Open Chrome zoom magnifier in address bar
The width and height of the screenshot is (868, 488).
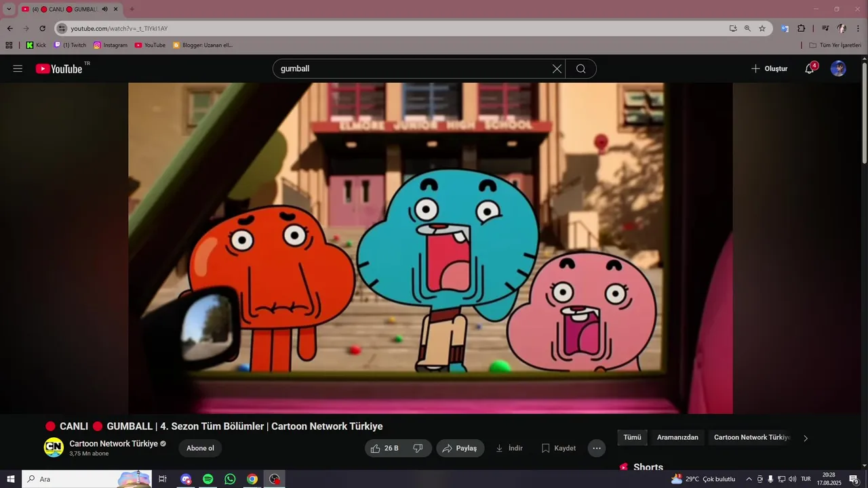click(747, 28)
